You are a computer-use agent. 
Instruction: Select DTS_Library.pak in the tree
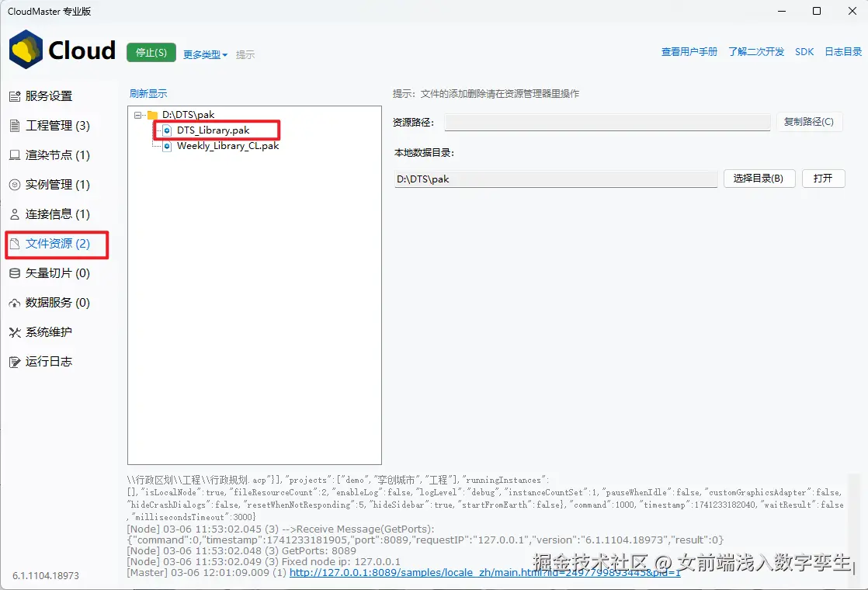pyautogui.click(x=214, y=130)
